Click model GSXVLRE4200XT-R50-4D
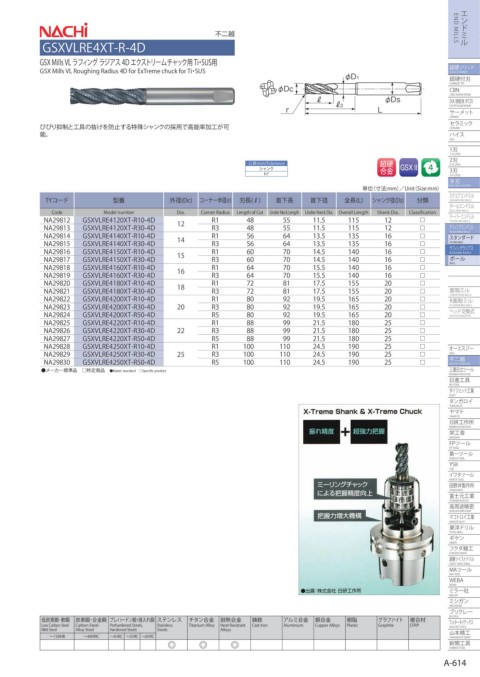480x677 pixels. tap(119, 315)
